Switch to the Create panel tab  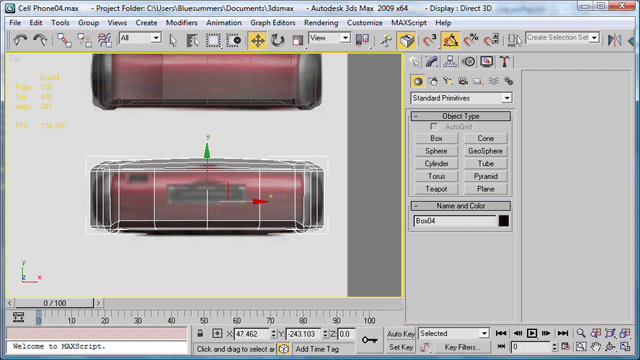[x=414, y=62]
